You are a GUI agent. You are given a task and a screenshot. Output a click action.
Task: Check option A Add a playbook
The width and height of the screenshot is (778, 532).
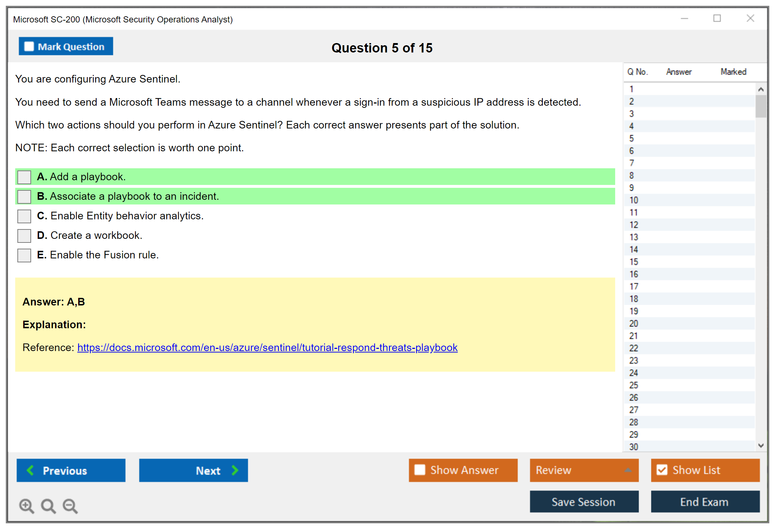pos(24,177)
